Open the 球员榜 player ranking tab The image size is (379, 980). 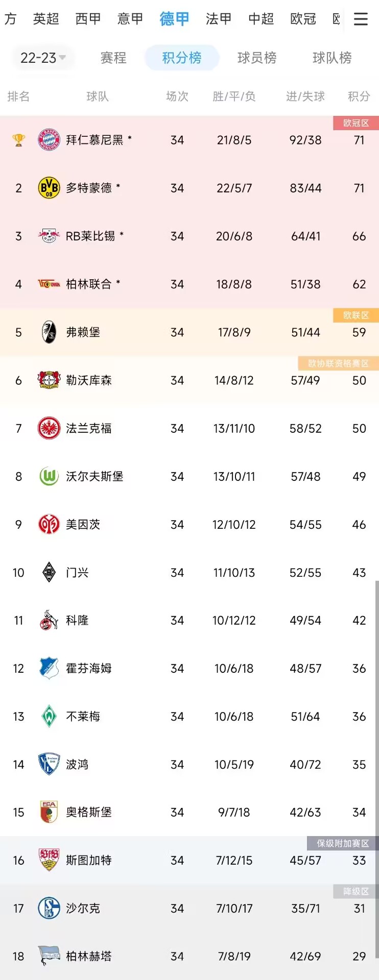click(257, 58)
